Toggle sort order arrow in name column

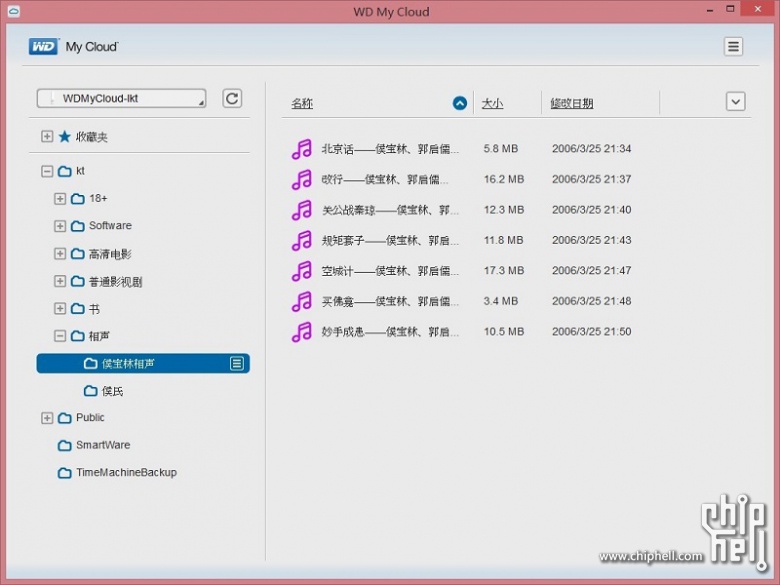click(x=460, y=103)
